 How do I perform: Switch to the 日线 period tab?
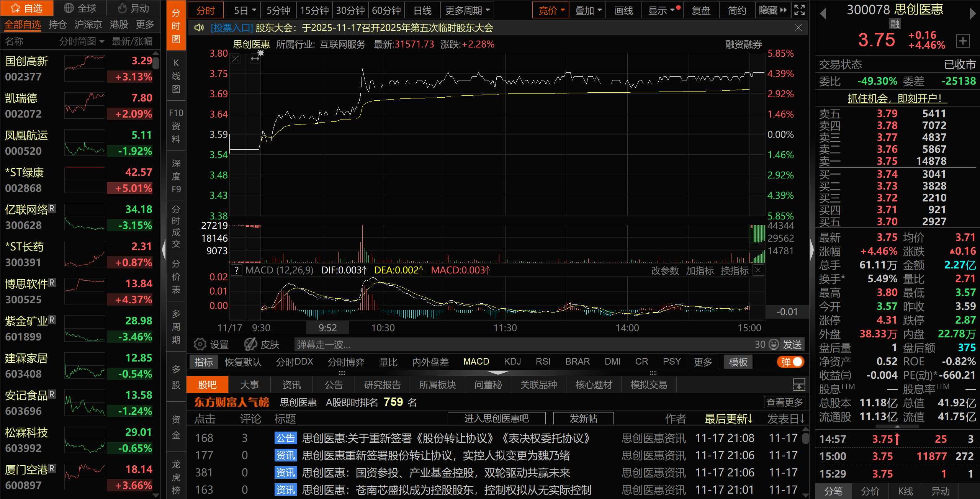pos(422,10)
